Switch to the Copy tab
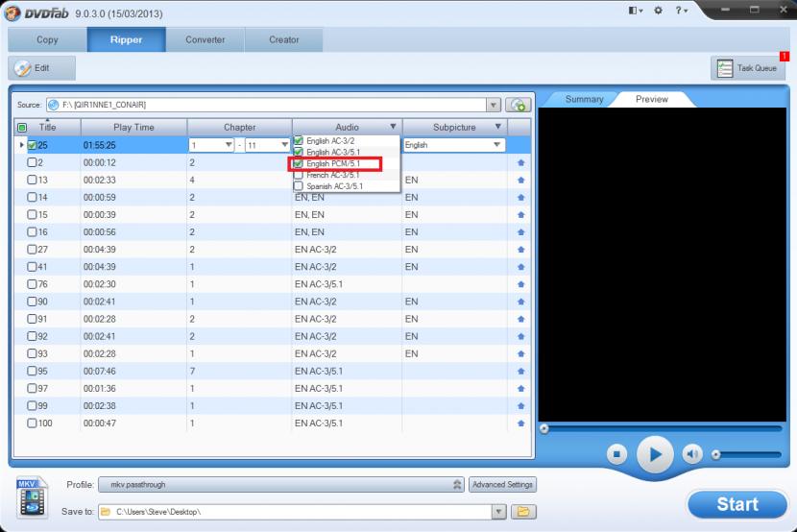 (x=47, y=39)
